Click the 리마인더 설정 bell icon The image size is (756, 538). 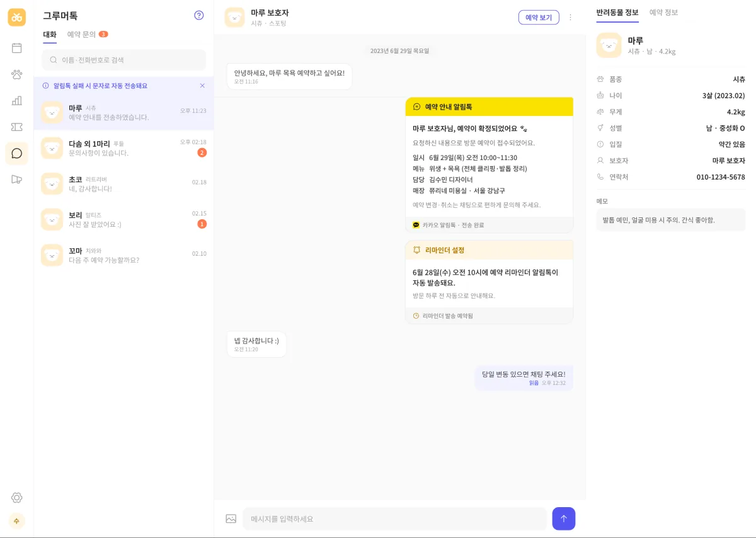(x=417, y=250)
